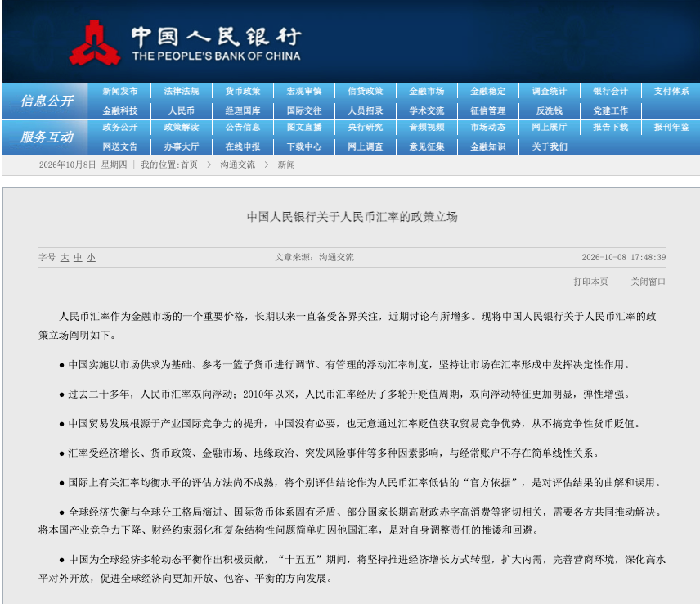Select 政策解读 navigation link
Image resolution: width=700 pixels, height=604 pixels.
[x=182, y=128]
